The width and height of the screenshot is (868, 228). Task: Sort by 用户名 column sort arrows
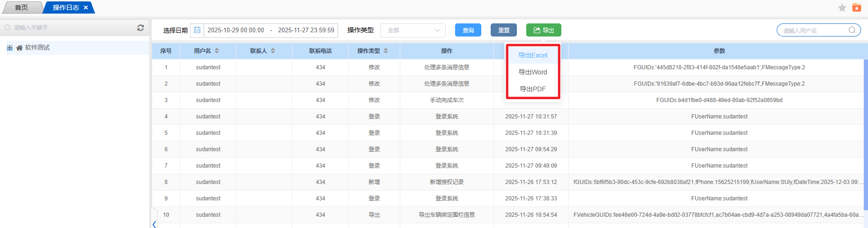point(217,51)
